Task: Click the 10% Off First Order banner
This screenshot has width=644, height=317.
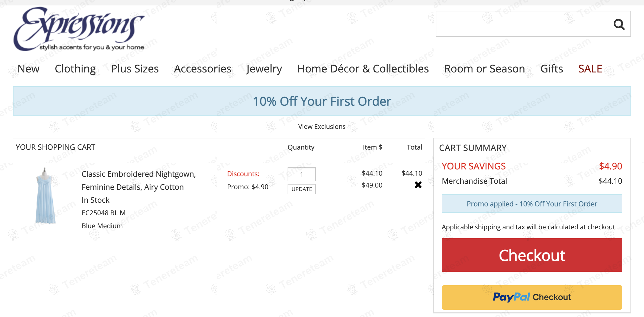Action: coord(322,101)
